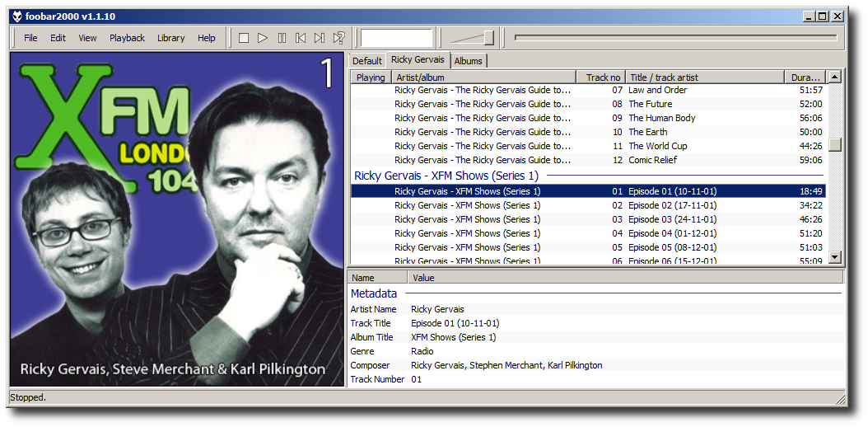Click the Value column header in properties

point(626,278)
